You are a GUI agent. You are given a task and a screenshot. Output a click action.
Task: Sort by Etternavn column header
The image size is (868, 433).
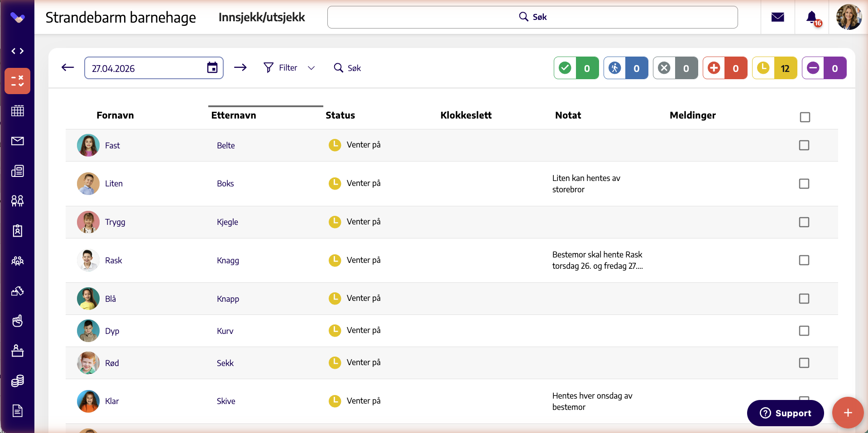coord(234,115)
